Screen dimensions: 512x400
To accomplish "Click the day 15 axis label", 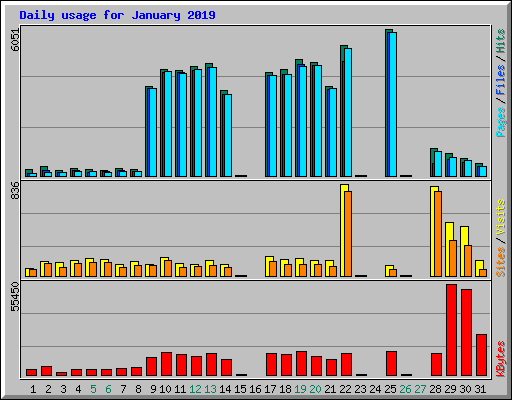I will (240, 389).
